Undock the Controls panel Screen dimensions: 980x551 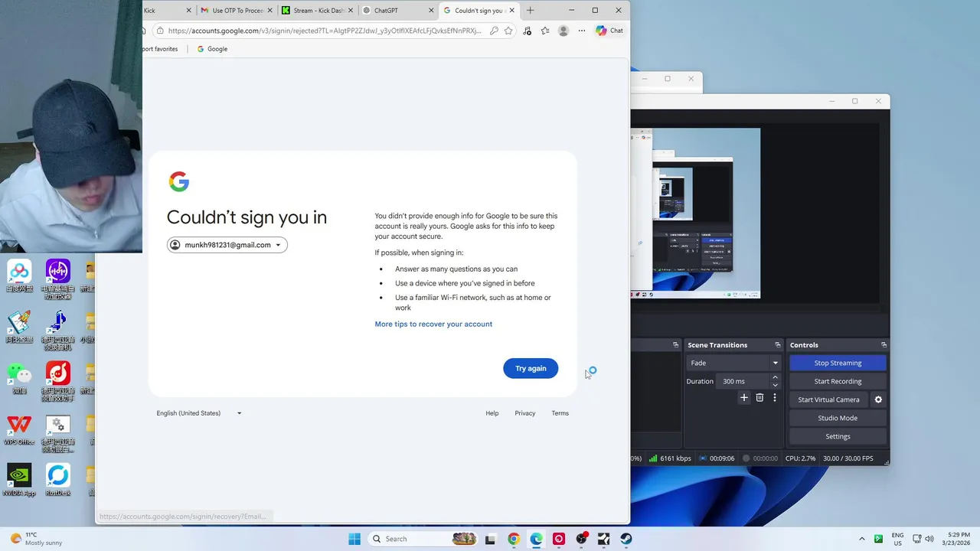(x=884, y=345)
